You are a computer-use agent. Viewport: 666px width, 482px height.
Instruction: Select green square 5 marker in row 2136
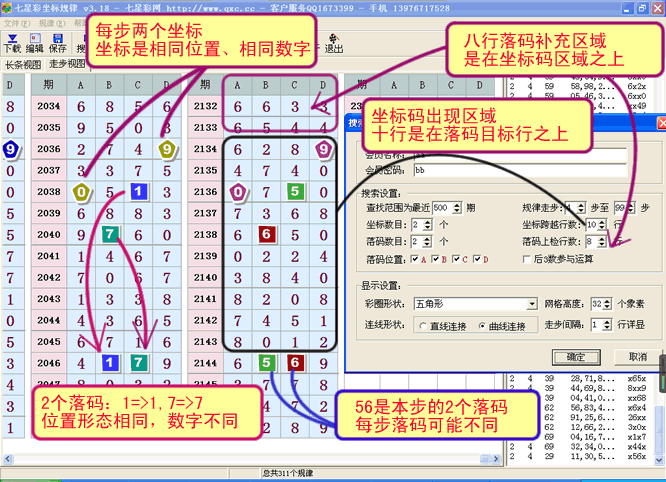click(295, 192)
